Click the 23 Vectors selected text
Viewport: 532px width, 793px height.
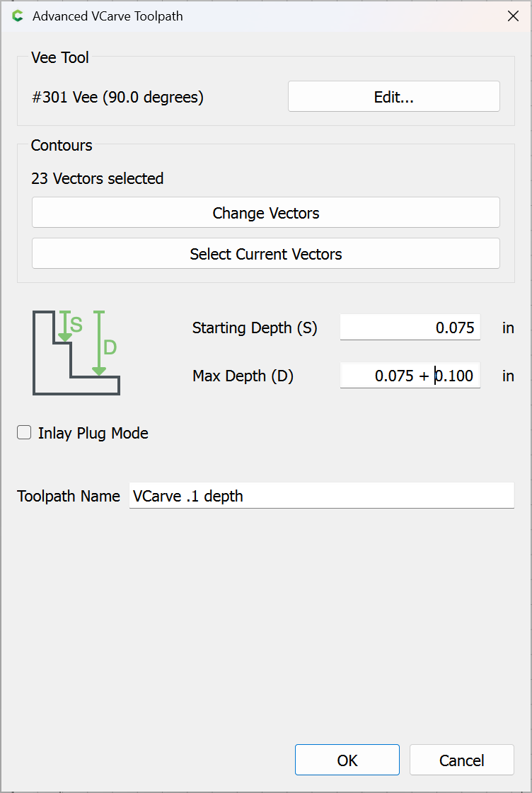point(97,179)
